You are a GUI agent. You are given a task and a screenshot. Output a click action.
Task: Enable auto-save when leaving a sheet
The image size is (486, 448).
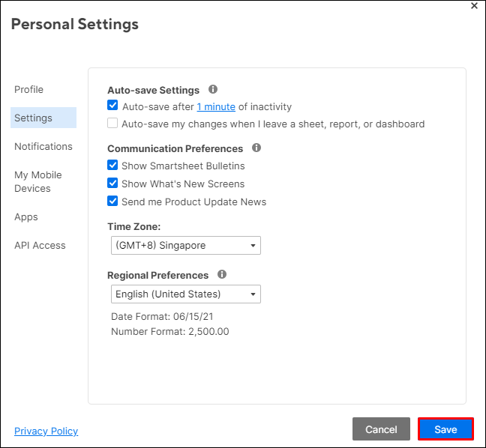[x=112, y=124]
